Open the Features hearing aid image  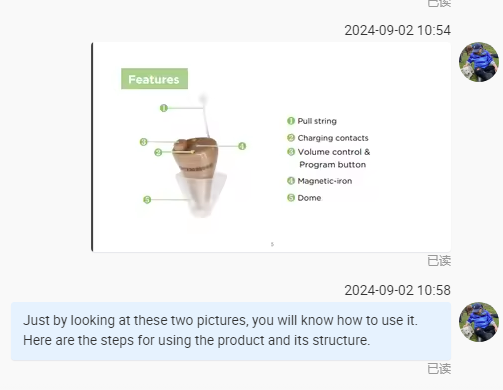click(x=271, y=147)
